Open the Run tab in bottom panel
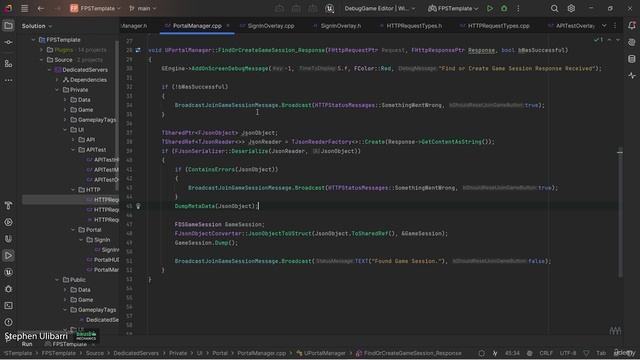 (x=27, y=344)
